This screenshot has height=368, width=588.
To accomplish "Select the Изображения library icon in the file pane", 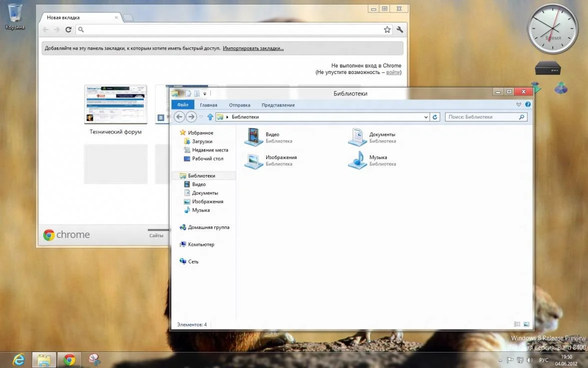I will (x=254, y=160).
